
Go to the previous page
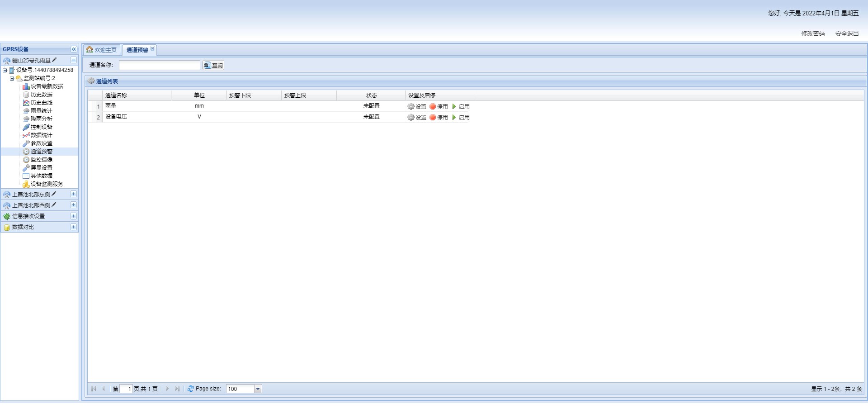click(x=104, y=389)
